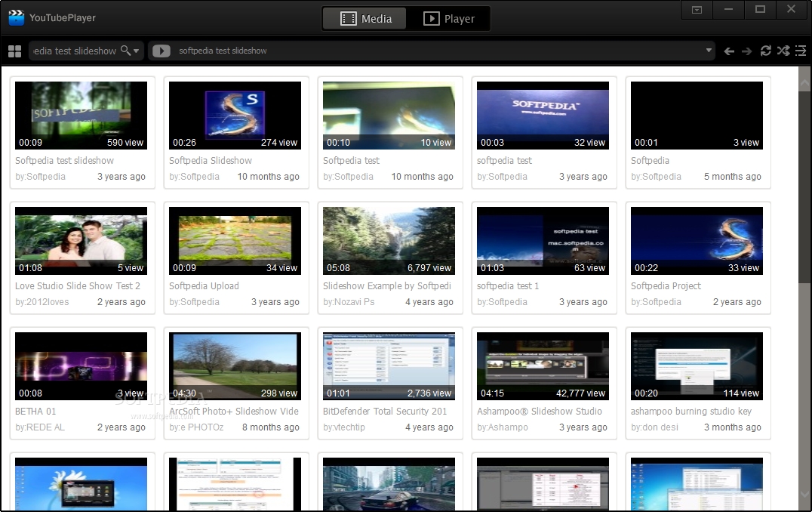Click the '6,797 view' count label

tap(429, 268)
